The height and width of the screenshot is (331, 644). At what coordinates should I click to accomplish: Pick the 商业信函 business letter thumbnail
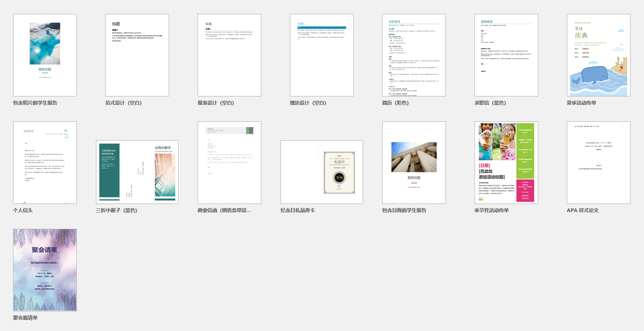pyautogui.click(x=230, y=163)
